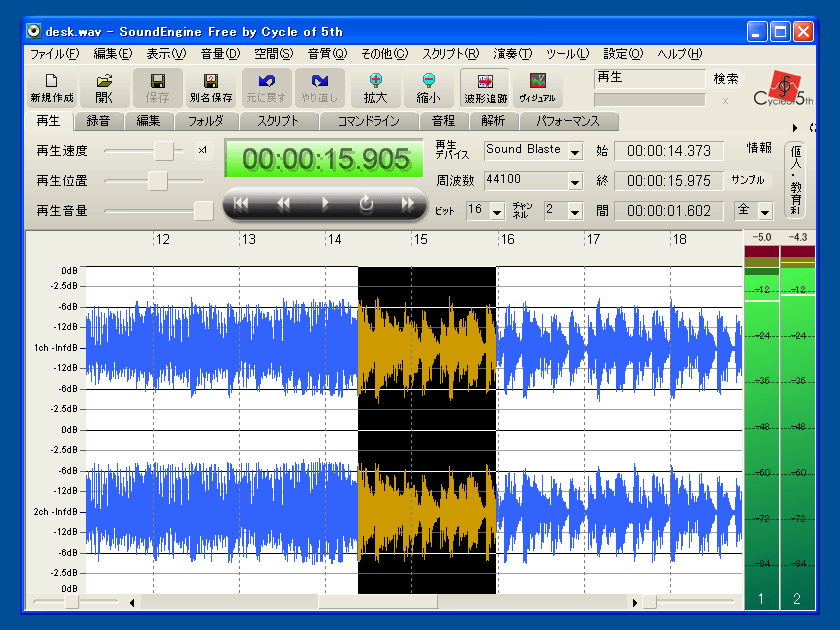Click the サンプル button
The height and width of the screenshot is (630, 840).
[x=748, y=181]
